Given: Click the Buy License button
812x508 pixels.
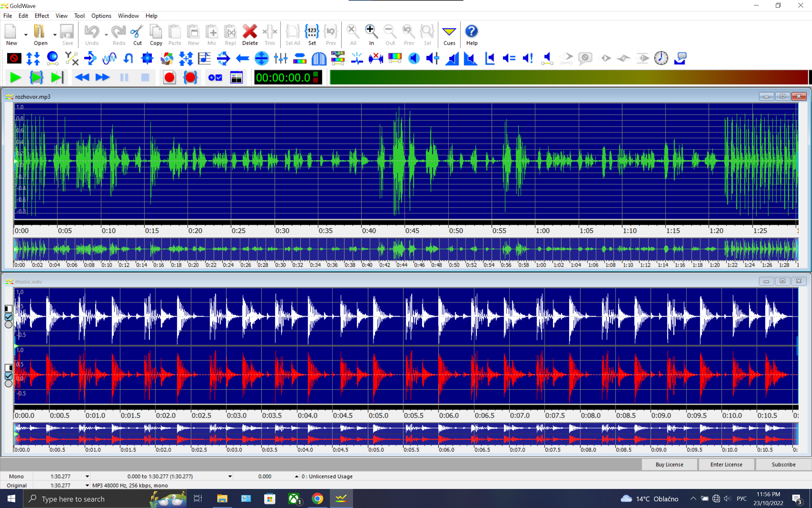Looking at the screenshot, I should tap(669, 465).
